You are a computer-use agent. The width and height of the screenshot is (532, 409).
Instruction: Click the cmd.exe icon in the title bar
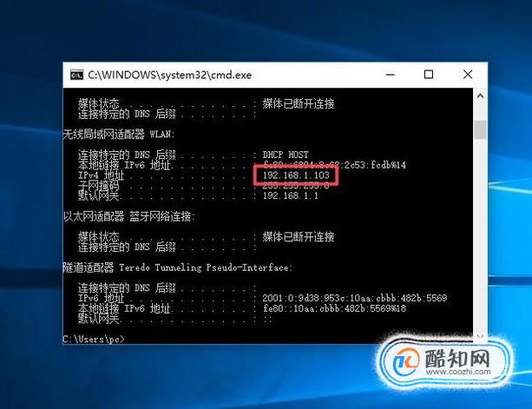[76, 75]
